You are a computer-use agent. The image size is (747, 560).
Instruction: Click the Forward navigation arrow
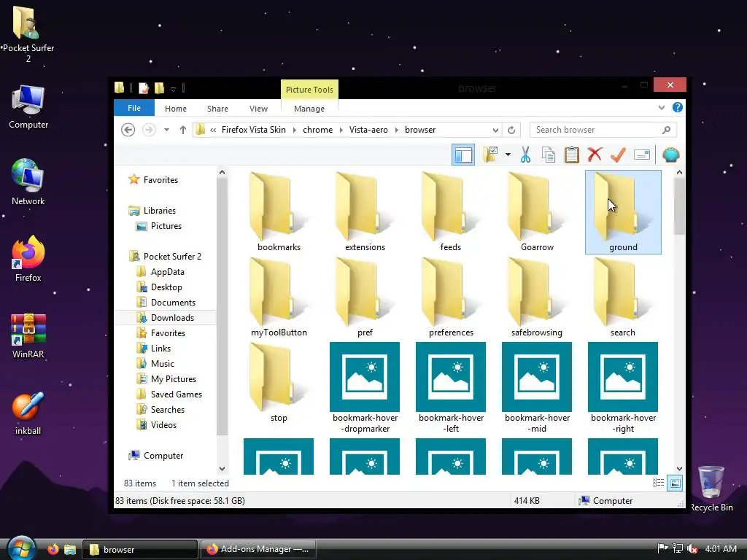[149, 130]
